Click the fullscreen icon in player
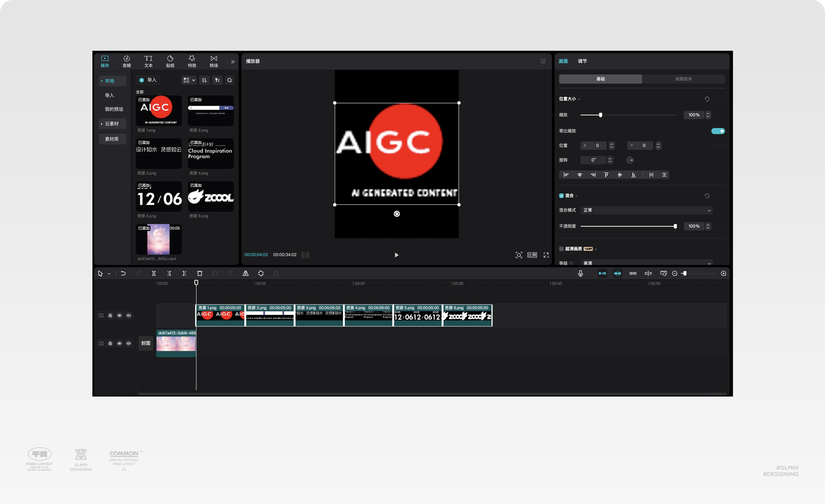825x504 pixels. (546, 255)
